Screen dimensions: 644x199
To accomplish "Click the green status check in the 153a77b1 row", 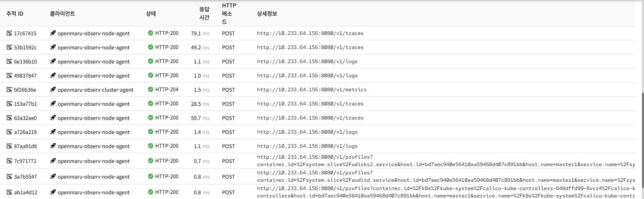I will pyautogui.click(x=151, y=103).
